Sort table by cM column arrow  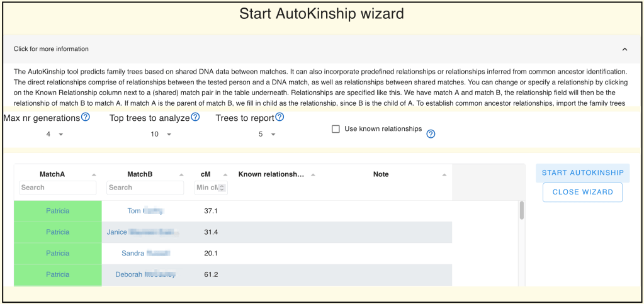(x=226, y=174)
